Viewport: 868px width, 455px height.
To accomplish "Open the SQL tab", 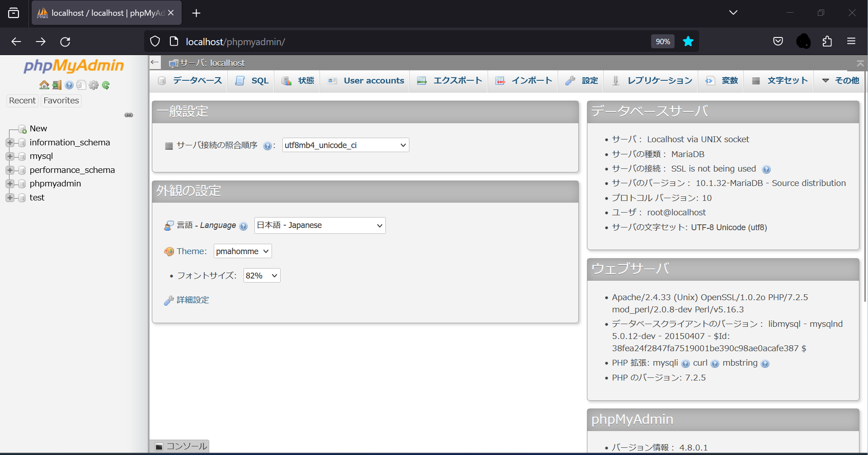I will [x=252, y=81].
